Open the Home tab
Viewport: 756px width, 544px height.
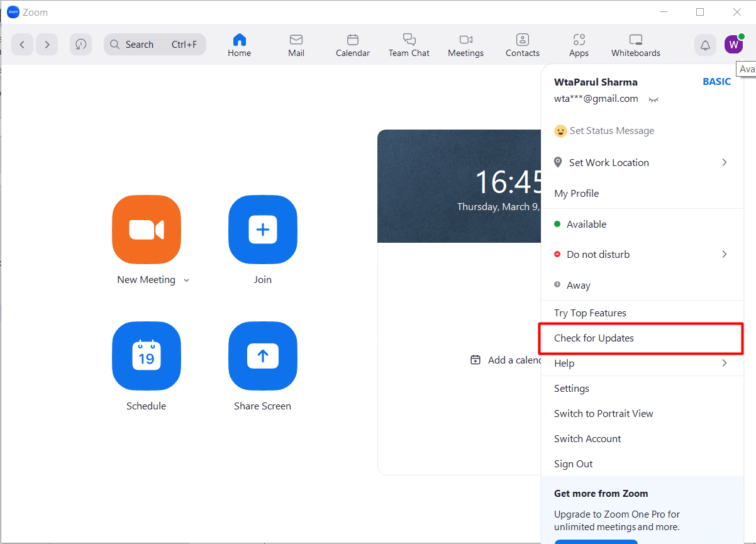tap(239, 45)
